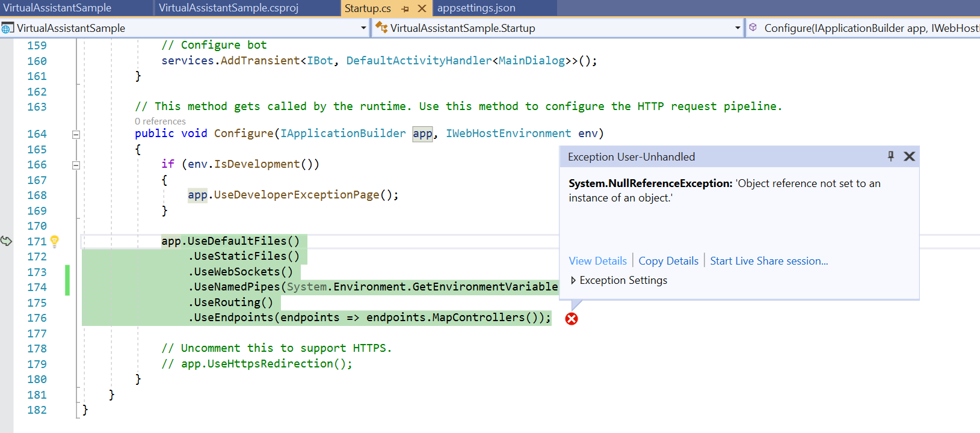
Task: Click services.AddTransient line 160
Action: (x=379, y=61)
